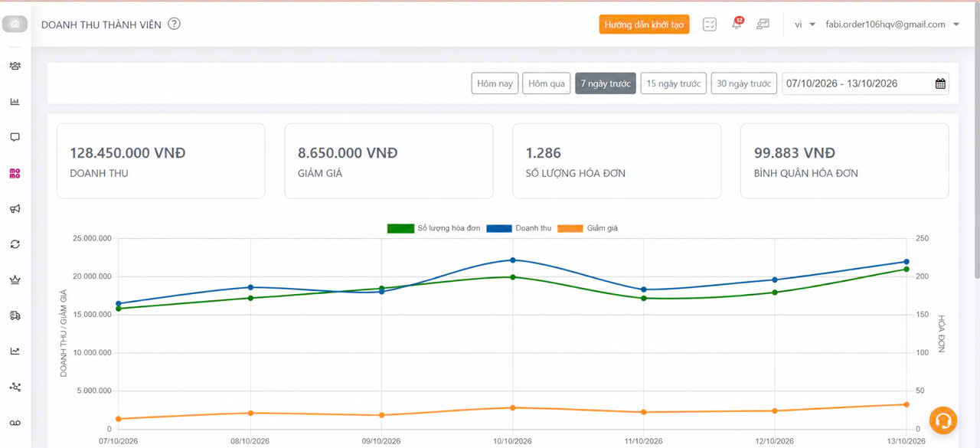Open the bar chart report icon

15,102
